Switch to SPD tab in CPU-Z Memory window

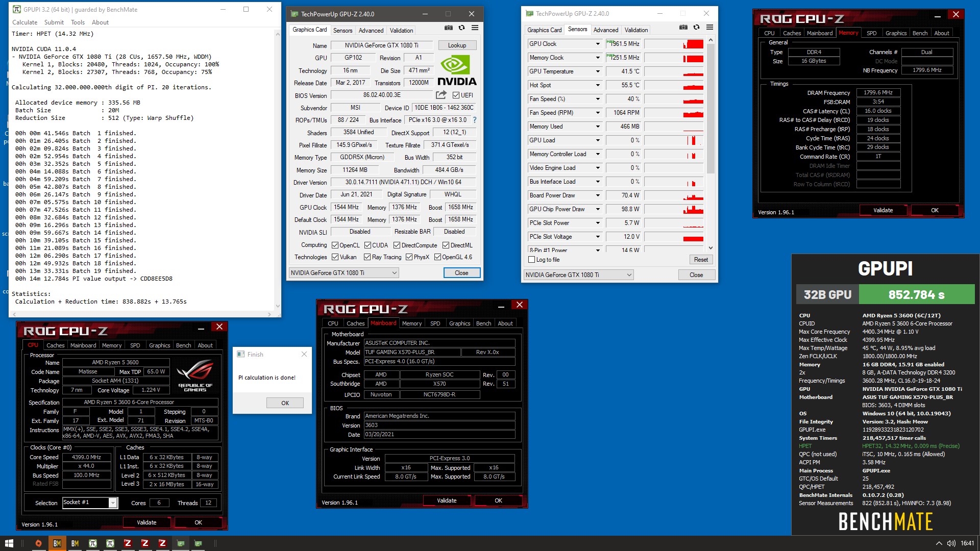tap(871, 33)
